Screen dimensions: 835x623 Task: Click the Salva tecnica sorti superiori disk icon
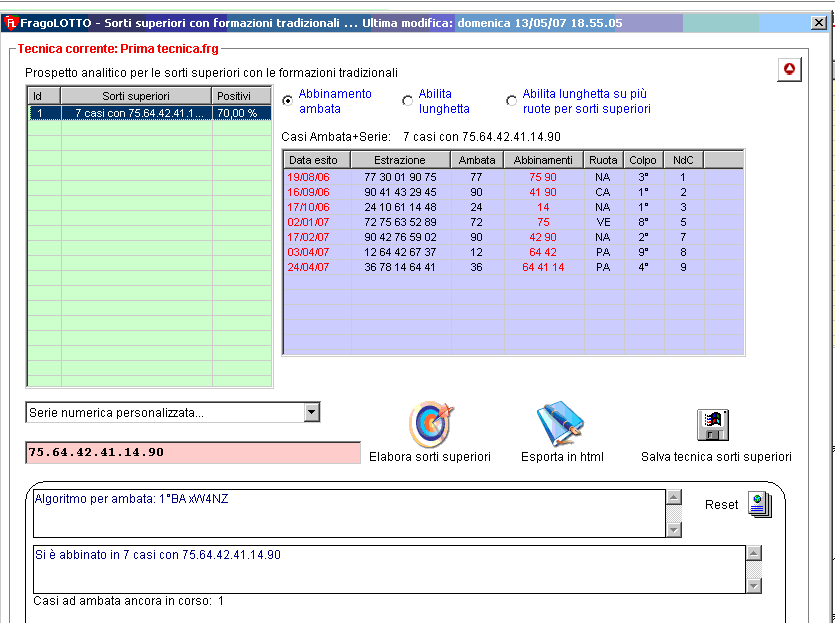point(715,425)
